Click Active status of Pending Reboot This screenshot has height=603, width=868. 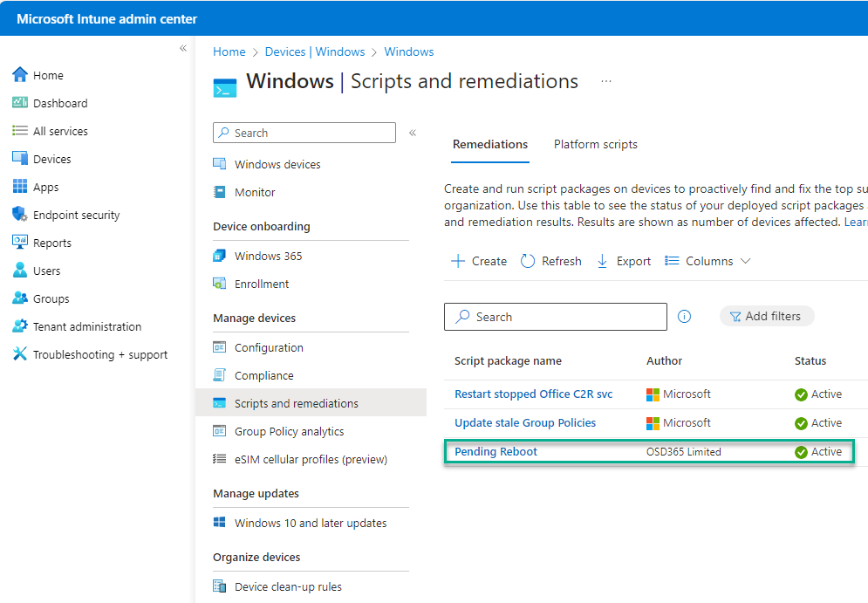[818, 452]
